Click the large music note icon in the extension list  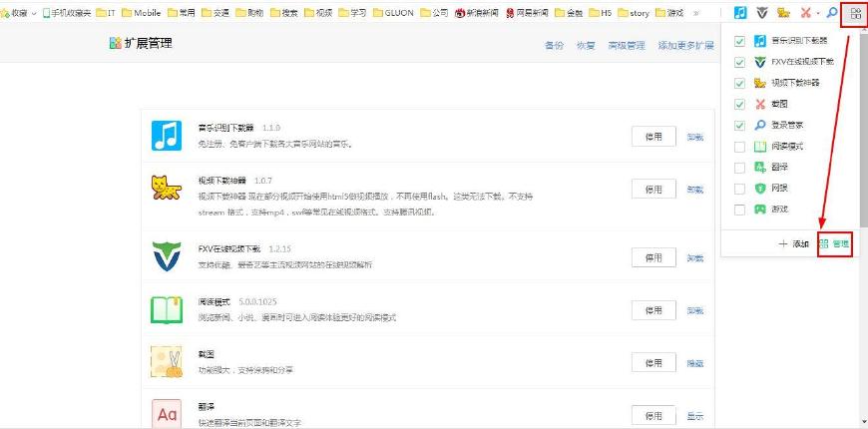point(166,136)
